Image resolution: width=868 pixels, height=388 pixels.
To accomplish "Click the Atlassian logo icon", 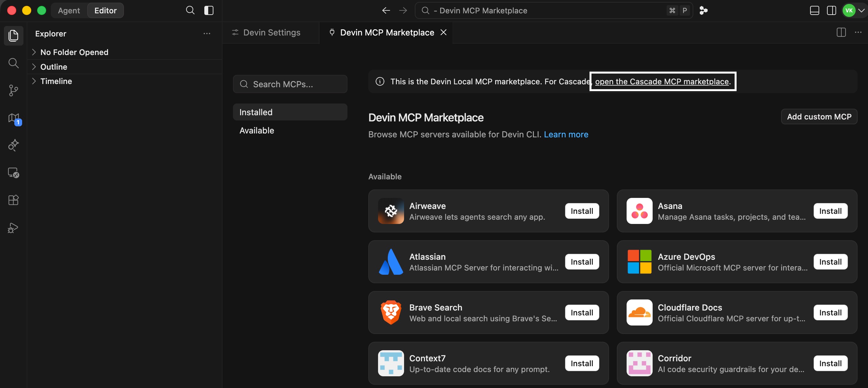I will (391, 262).
